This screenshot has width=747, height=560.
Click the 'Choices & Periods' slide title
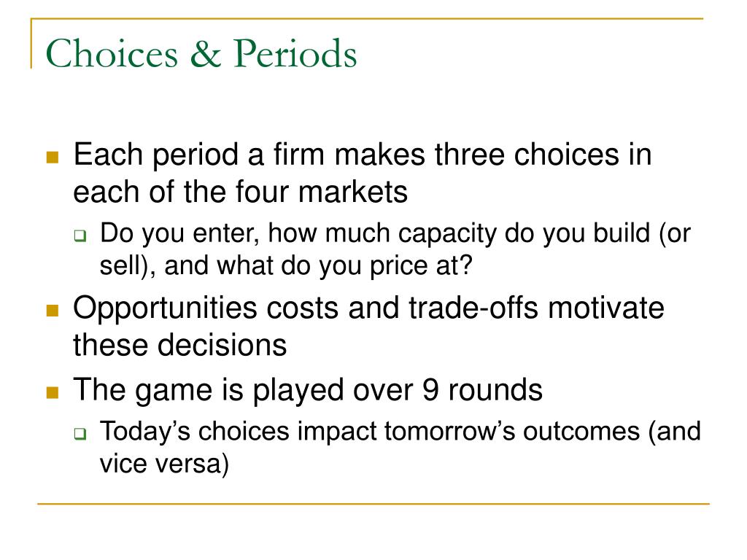(x=201, y=53)
